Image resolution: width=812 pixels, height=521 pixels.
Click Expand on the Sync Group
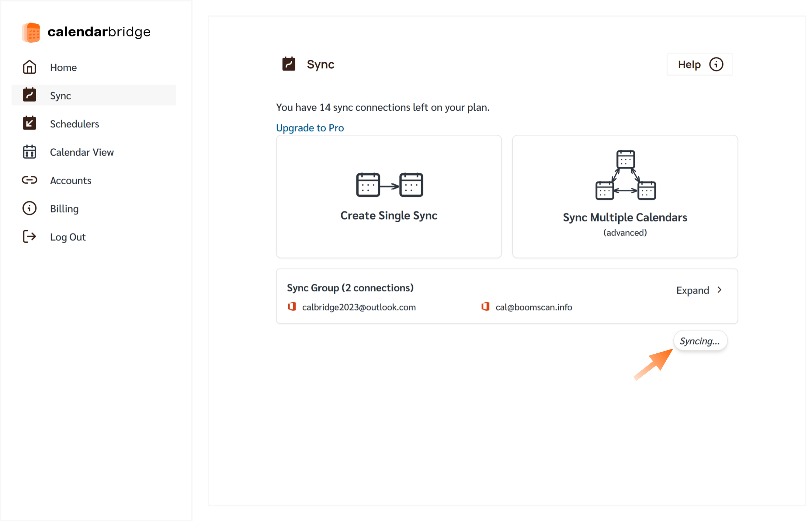click(x=700, y=290)
